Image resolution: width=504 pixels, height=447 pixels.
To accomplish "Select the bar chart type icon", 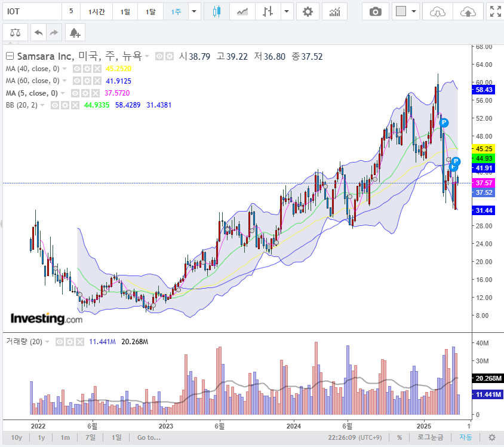I will pos(268,12).
